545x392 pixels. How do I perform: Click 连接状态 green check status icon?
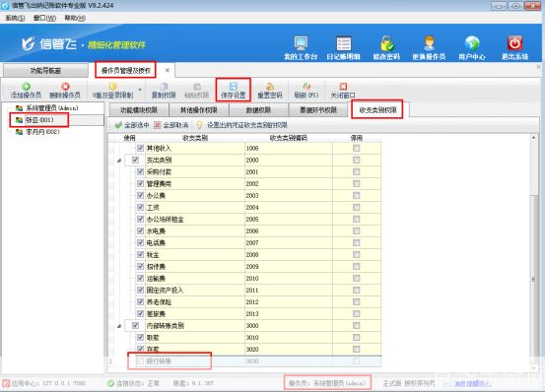click(110, 383)
